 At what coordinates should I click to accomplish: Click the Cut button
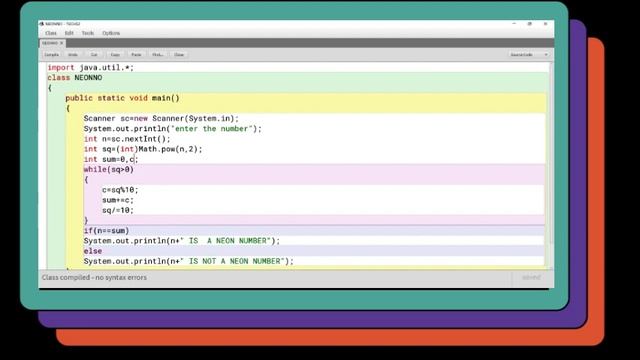[x=94, y=55]
